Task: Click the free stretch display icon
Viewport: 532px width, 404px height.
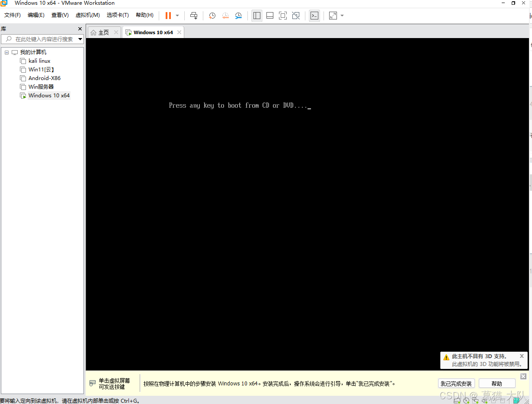Action: 333,16
